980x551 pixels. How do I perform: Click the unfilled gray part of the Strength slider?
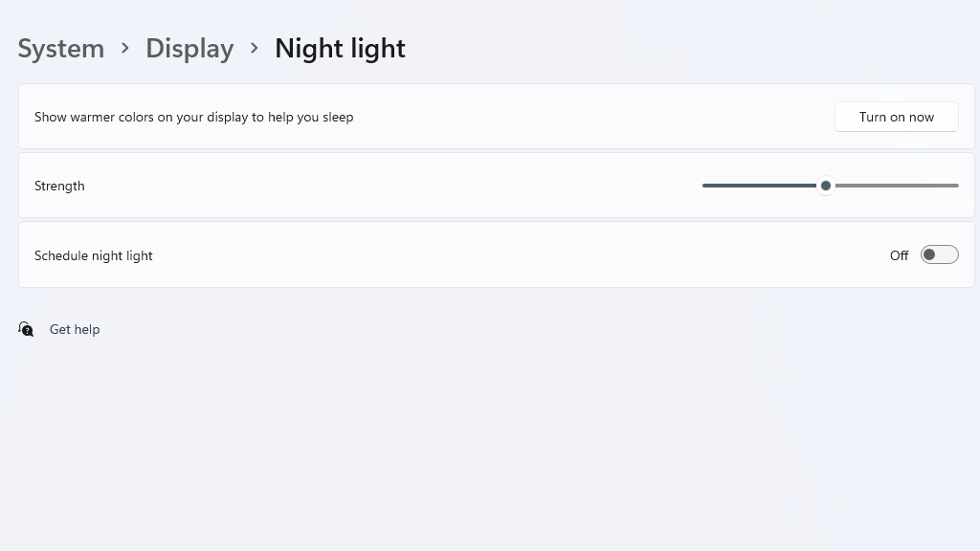point(897,186)
